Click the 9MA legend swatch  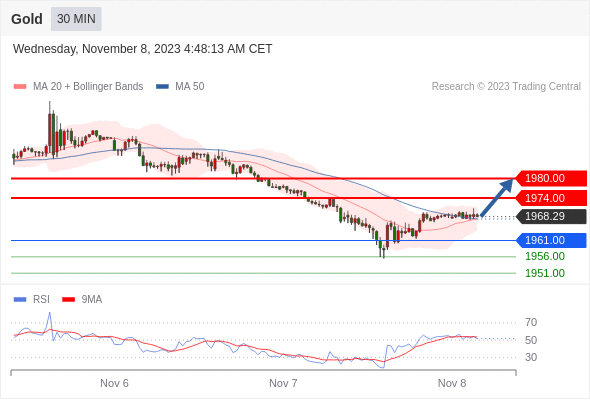[x=68, y=300]
